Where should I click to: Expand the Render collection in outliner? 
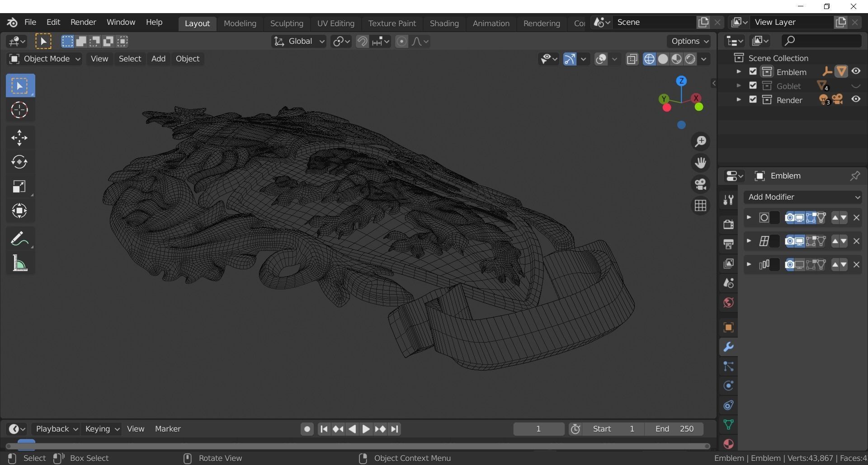pyautogui.click(x=739, y=99)
